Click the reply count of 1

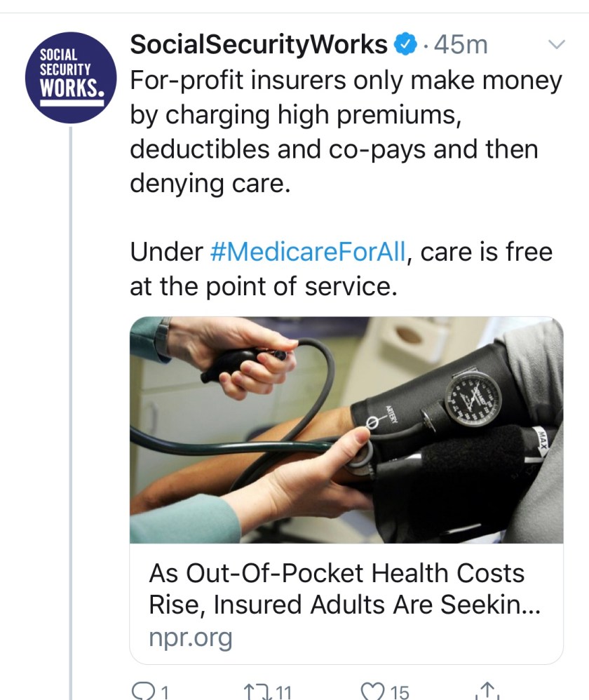(x=165, y=693)
